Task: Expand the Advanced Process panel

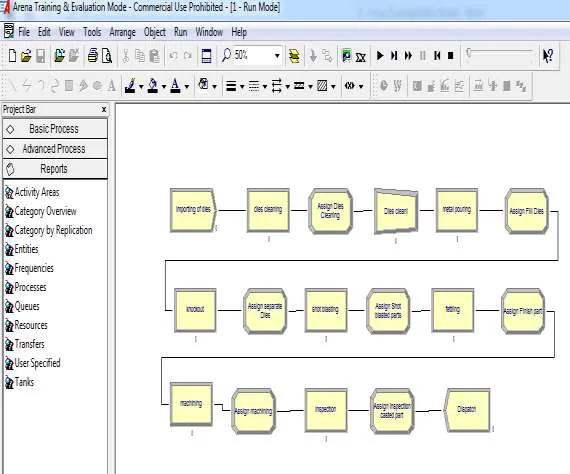Action: pyautogui.click(x=55, y=149)
